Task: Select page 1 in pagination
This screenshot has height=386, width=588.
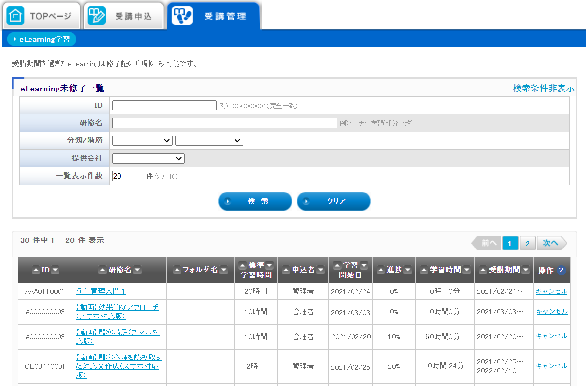Action: [510, 243]
